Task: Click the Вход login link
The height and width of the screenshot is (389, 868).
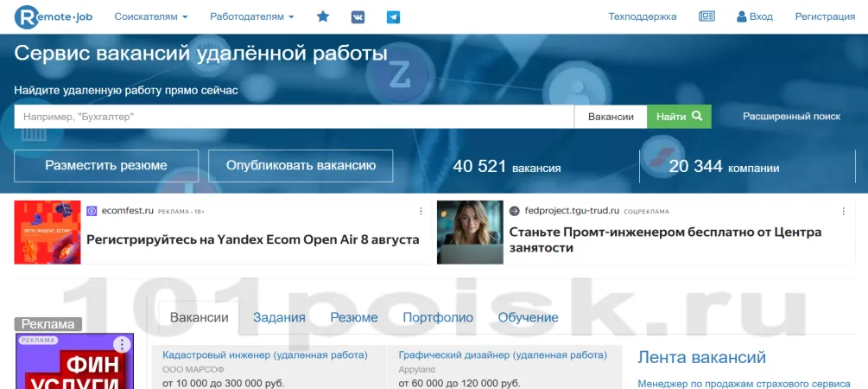Action: click(761, 16)
